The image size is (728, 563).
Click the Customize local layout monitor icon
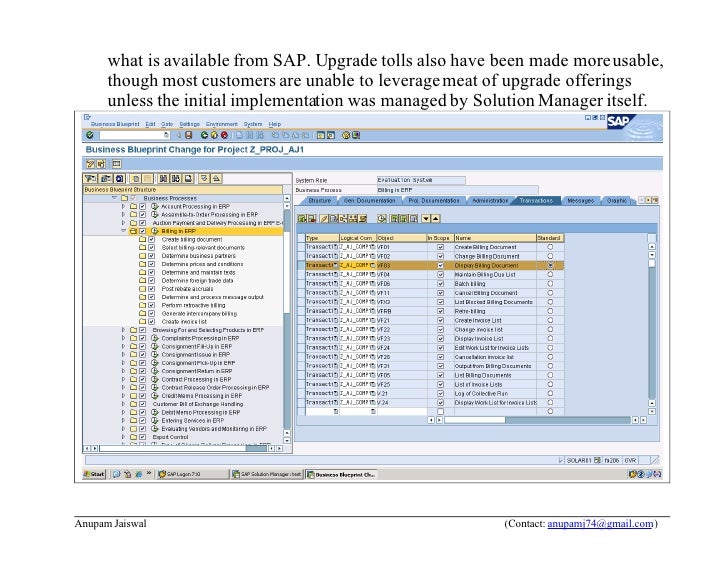[356, 135]
